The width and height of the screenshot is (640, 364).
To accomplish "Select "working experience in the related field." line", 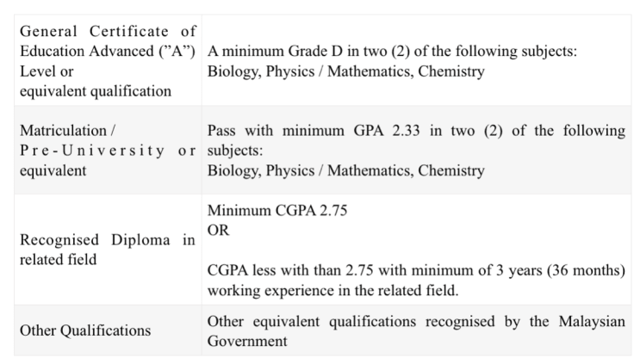I will point(333,290).
